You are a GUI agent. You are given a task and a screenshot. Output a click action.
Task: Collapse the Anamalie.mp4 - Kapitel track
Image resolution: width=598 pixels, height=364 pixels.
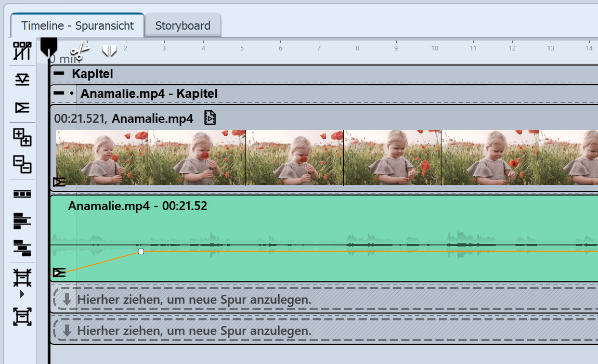(59, 94)
